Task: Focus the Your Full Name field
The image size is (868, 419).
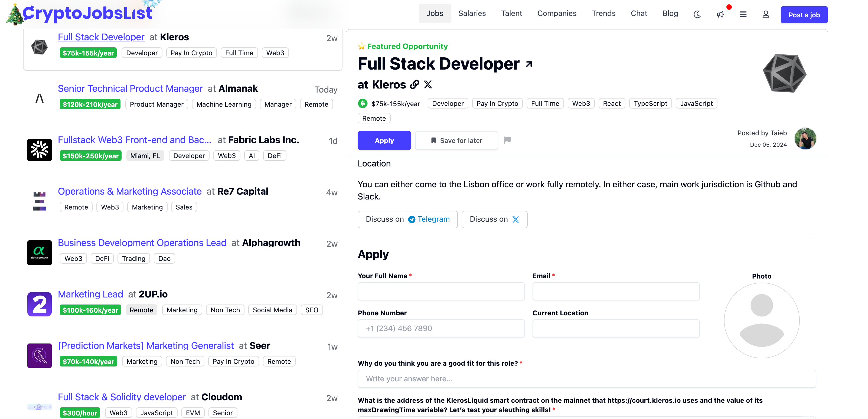Action: [441, 291]
